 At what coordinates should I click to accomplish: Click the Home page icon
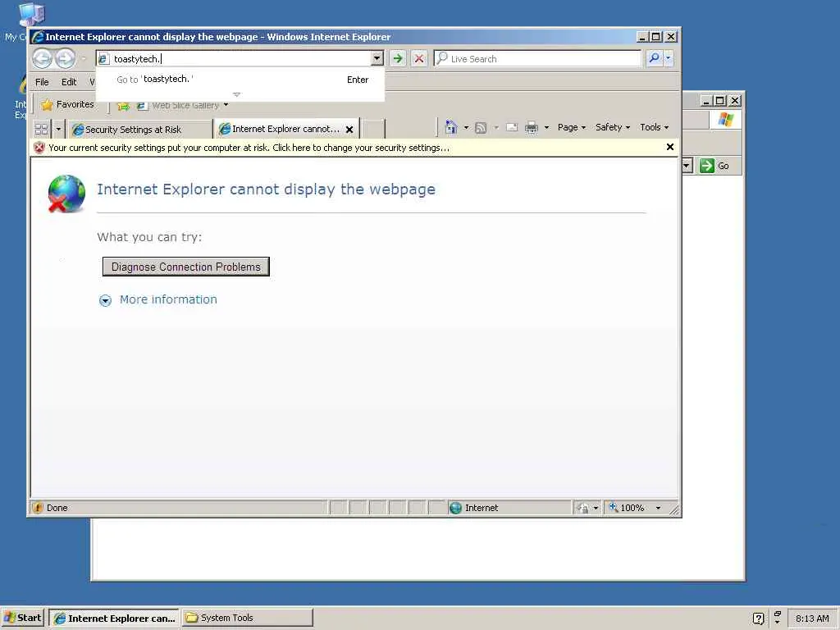[451, 127]
